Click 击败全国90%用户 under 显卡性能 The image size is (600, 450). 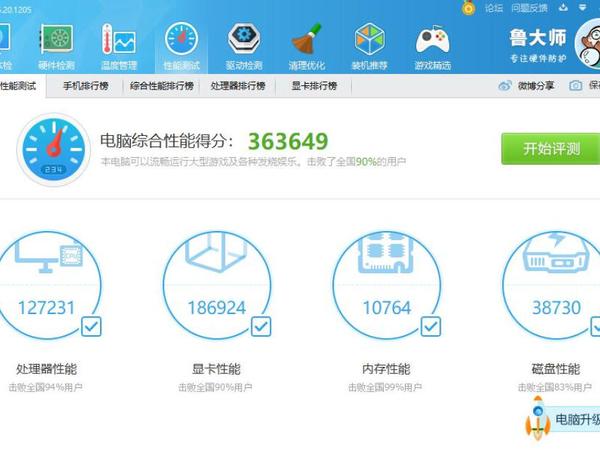pyautogui.click(x=215, y=388)
